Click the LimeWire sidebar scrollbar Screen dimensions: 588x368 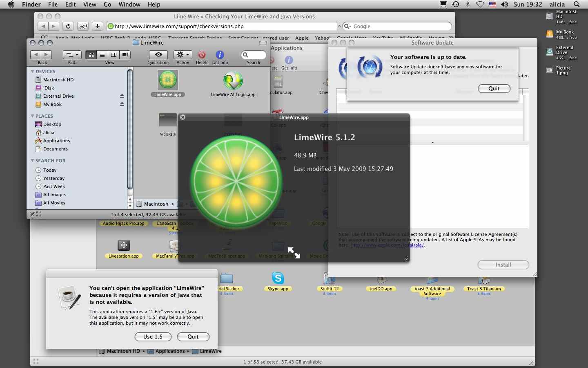point(130,130)
